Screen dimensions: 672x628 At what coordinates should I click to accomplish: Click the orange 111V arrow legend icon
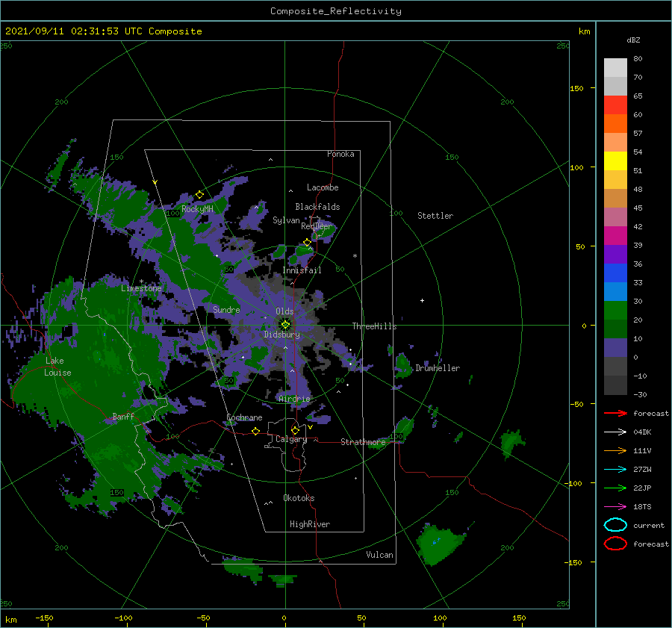(615, 450)
